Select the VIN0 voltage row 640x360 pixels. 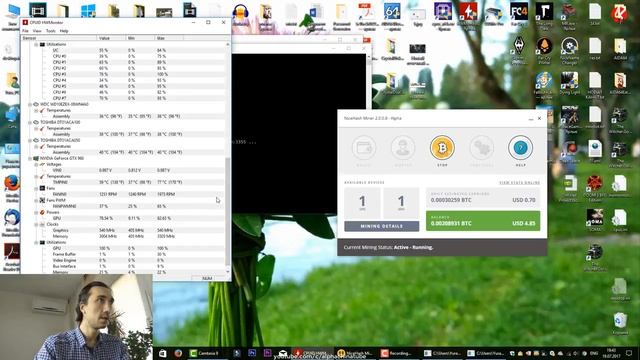pos(124,170)
